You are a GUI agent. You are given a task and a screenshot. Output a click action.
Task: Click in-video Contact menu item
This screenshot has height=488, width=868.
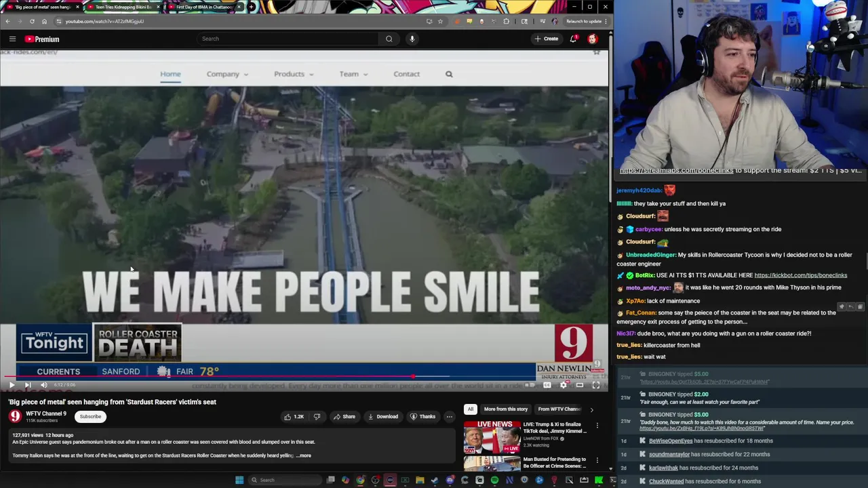click(x=406, y=74)
